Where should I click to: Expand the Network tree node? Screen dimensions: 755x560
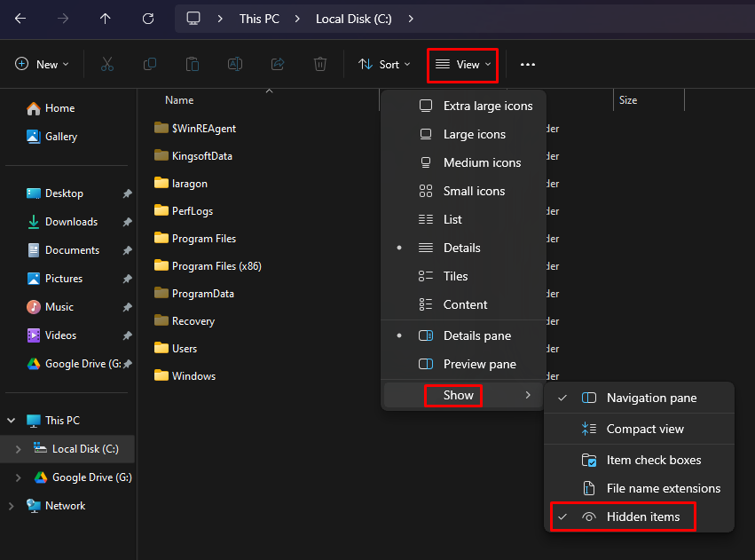(11, 506)
